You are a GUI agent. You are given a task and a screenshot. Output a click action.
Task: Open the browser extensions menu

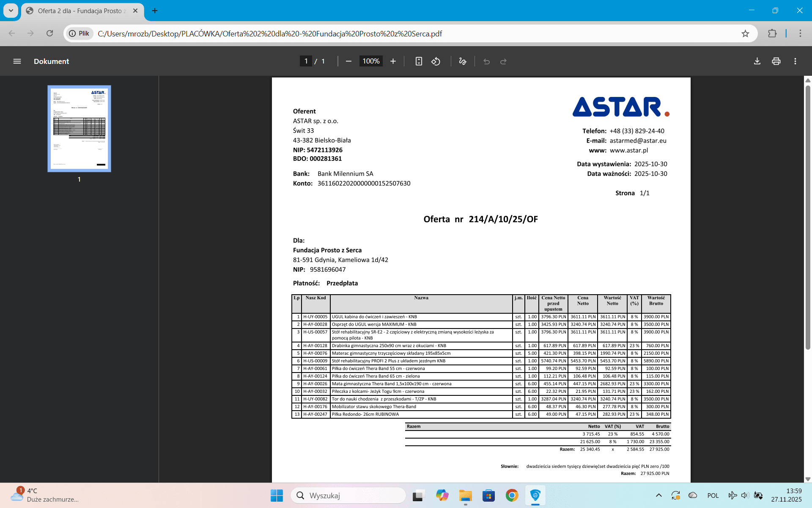coord(772,33)
